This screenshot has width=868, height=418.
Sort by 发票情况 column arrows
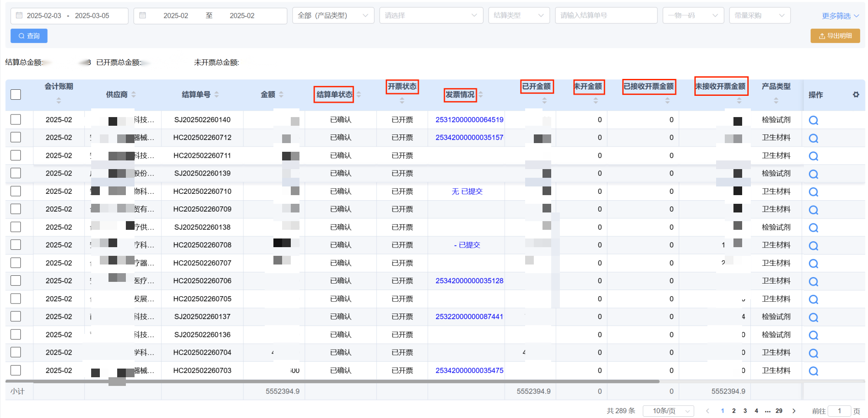(x=480, y=95)
